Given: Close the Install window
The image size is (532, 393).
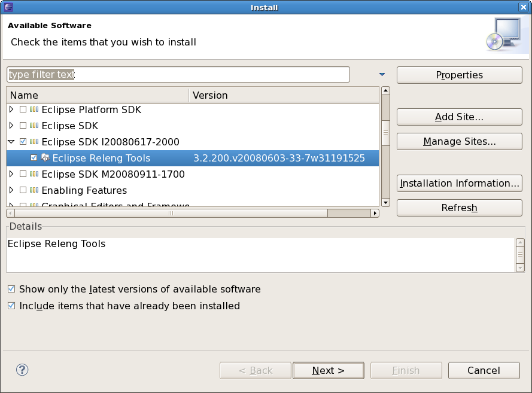Looking at the screenshot, I should tap(523, 7).
